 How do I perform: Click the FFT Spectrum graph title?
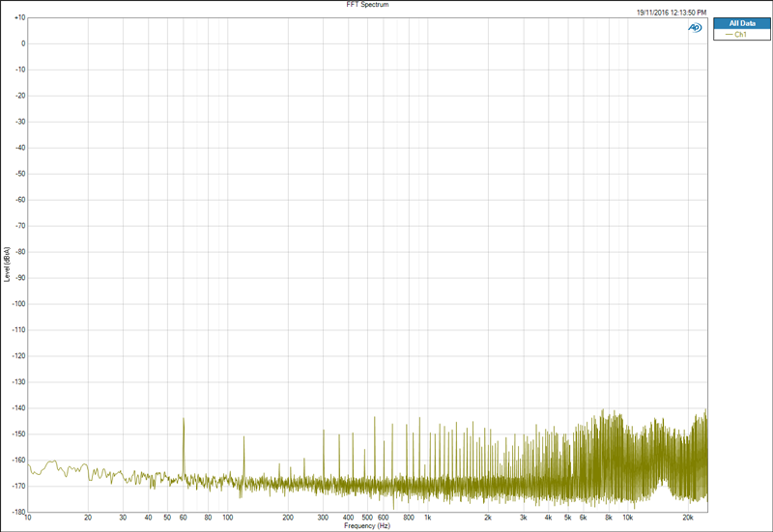[367, 5]
